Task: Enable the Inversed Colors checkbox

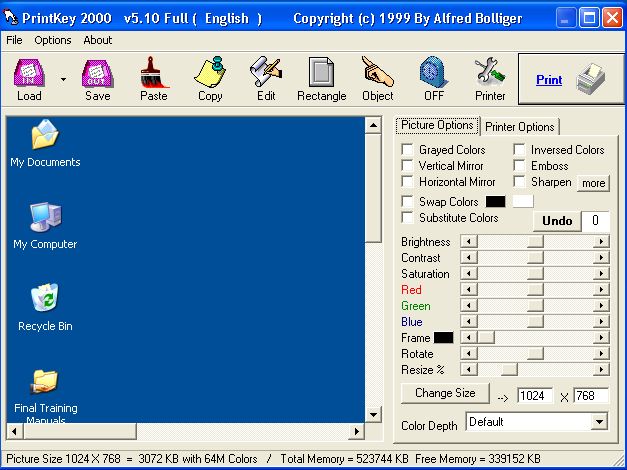Action: [519, 150]
